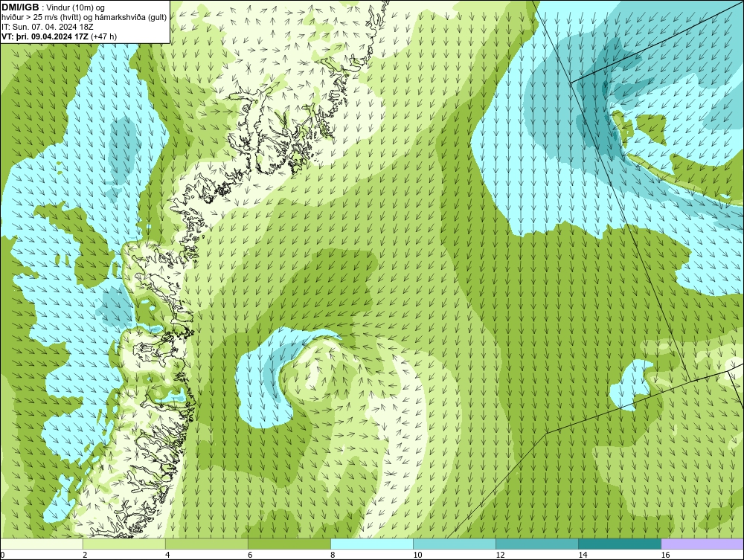
Task: Click the purple legend swatch above 16
Action: click(x=702, y=544)
